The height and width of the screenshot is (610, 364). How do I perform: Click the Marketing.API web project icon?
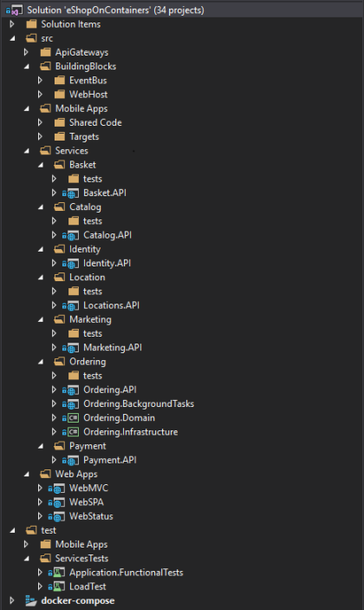[x=71, y=347]
